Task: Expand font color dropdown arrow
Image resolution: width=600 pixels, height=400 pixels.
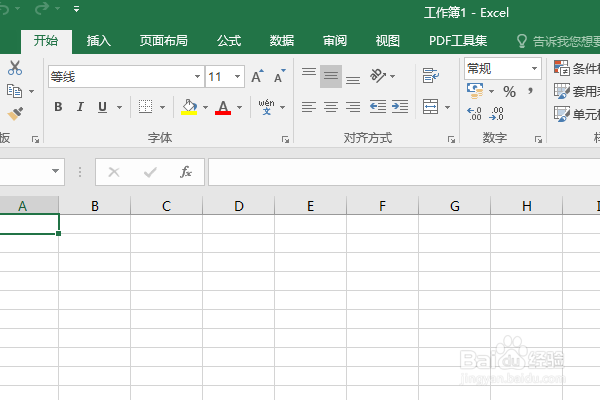Action: click(x=240, y=107)
